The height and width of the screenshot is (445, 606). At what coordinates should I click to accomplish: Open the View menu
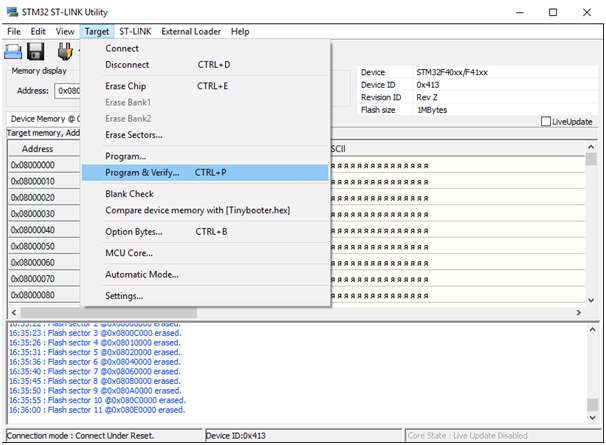[x=65, y=31]
